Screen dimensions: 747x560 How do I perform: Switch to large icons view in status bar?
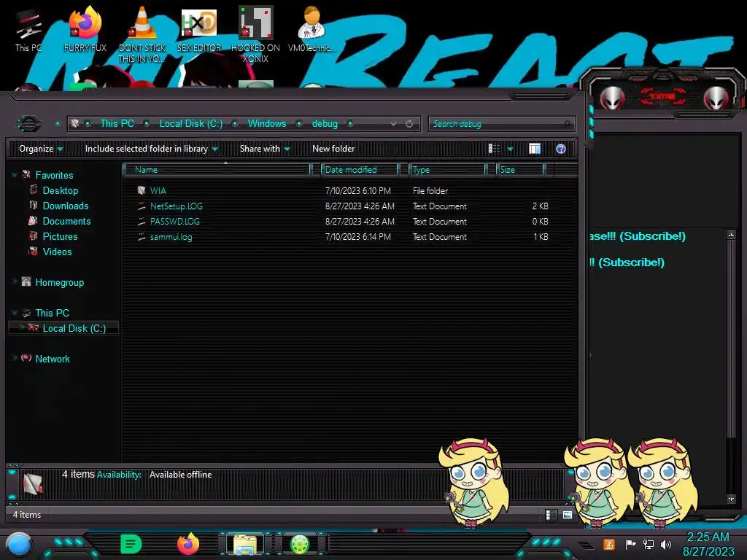[568, 515]
